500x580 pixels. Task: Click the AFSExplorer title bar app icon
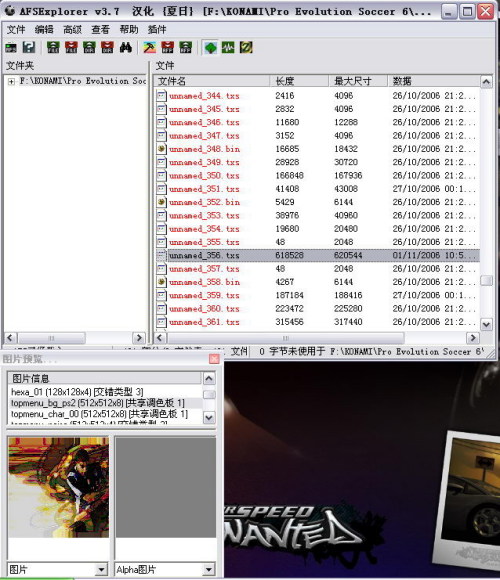[x=10, y=11]
